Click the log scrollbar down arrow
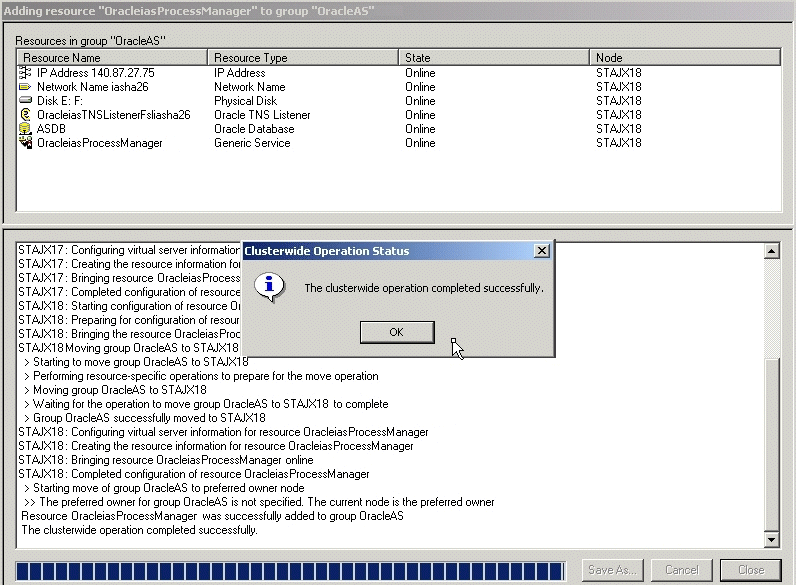 (772, 540)
